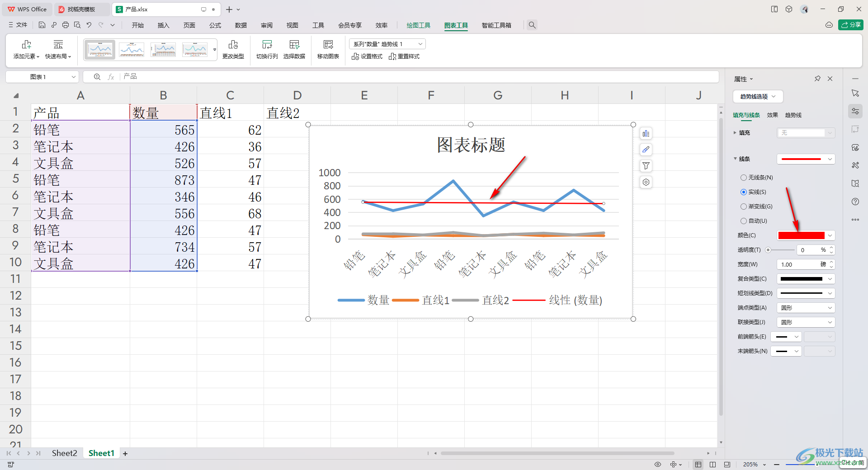Click the Reset Style button
Screen dimensions: 868x470
[404, 56]
